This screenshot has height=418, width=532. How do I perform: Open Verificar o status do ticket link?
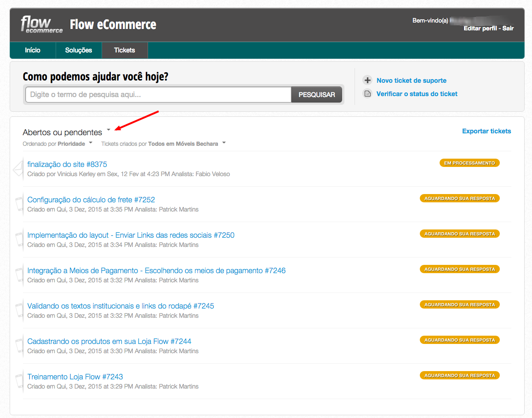pyautogui.click(x=417, y=94)
